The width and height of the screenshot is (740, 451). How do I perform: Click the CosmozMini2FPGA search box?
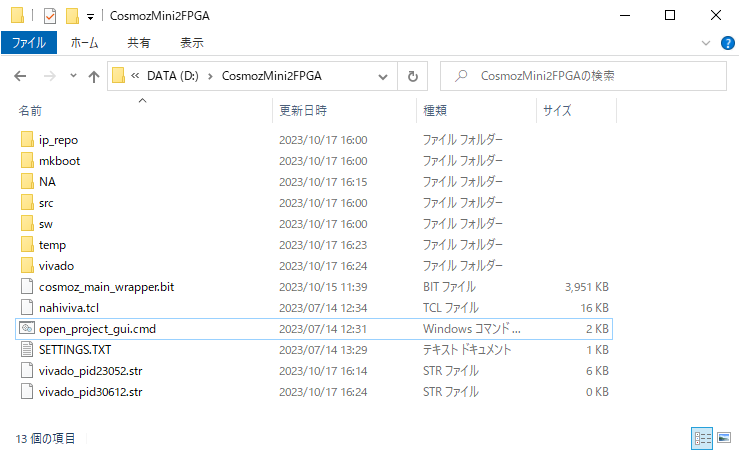pos(590,76)
